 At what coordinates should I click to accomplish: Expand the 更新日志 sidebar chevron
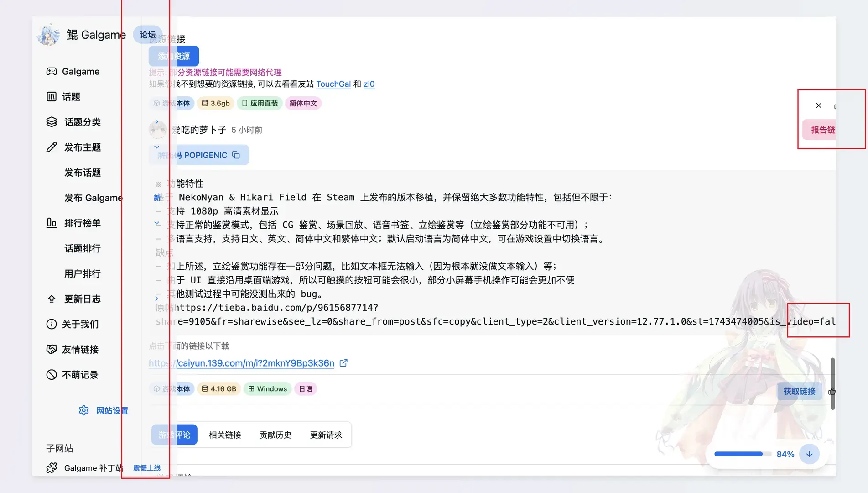point(156,299)
